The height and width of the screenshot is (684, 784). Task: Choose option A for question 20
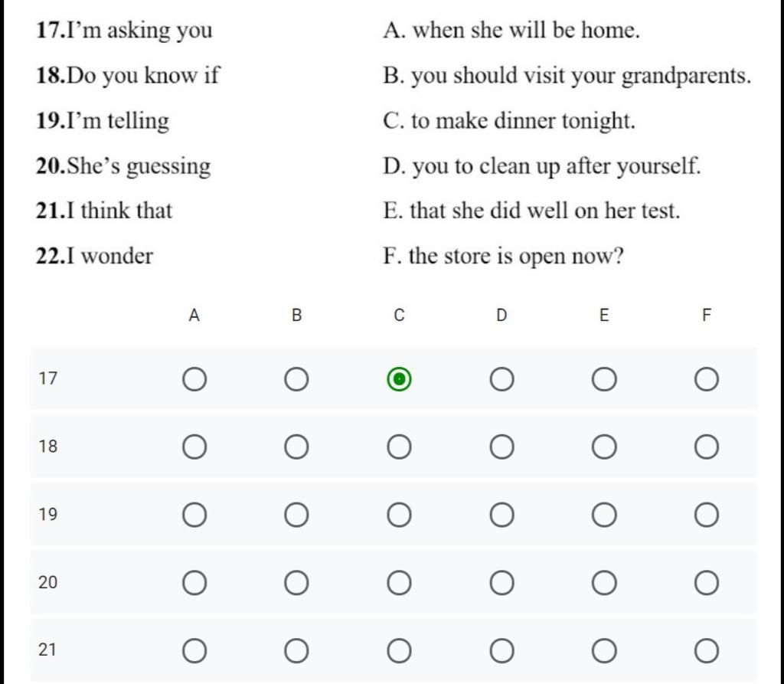[194, 584]
